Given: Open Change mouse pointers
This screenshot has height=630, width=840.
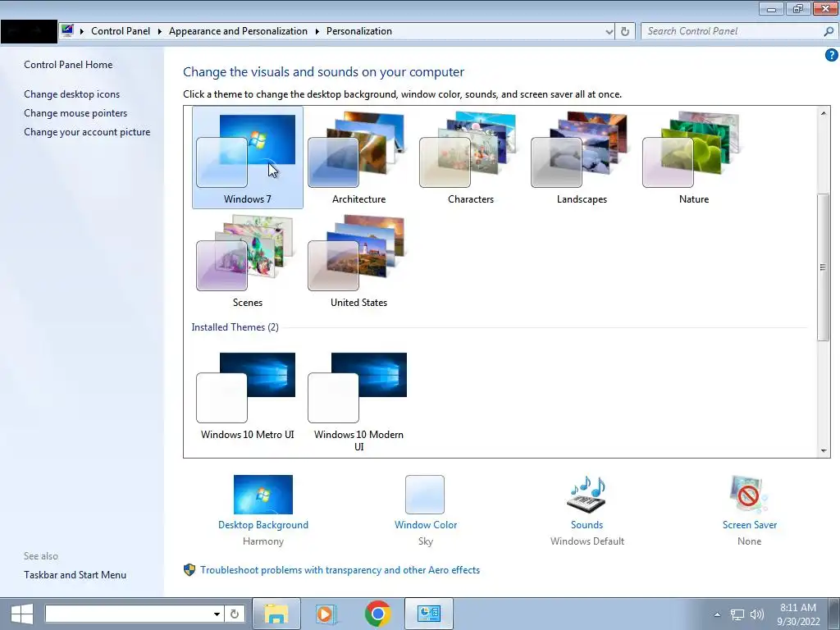Looking at the screenshot, I should click(75, 113).
